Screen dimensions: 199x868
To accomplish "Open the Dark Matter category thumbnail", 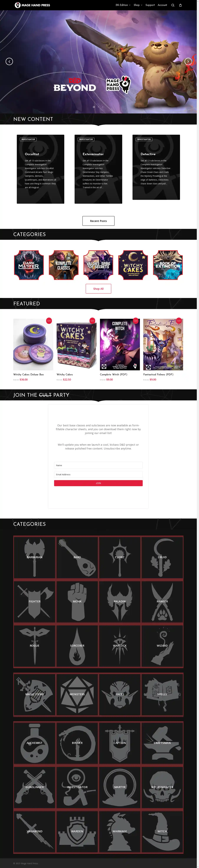I will tap(29, 265).
